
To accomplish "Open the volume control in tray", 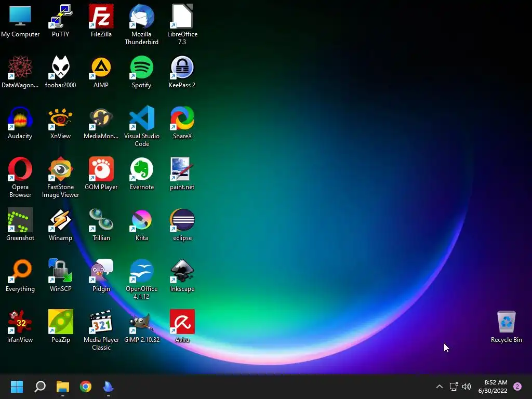I will pyautogui.click(x=467, y=387).
